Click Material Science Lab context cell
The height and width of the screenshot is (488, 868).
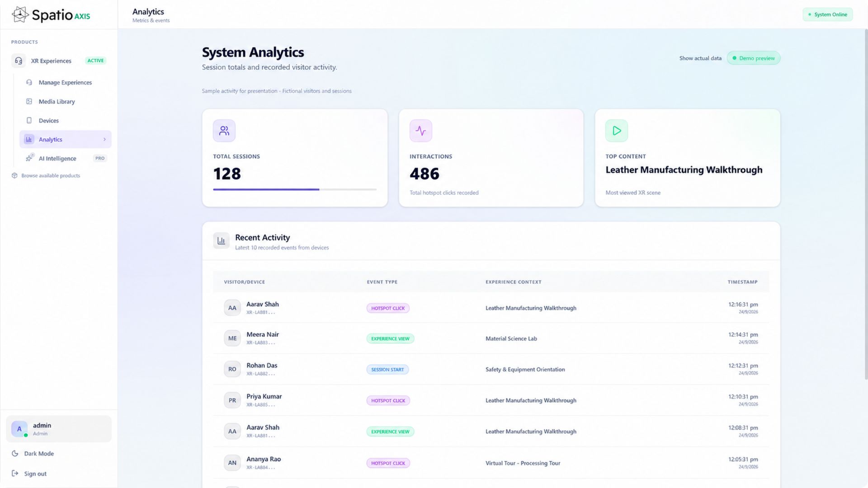tap(511, 338)
